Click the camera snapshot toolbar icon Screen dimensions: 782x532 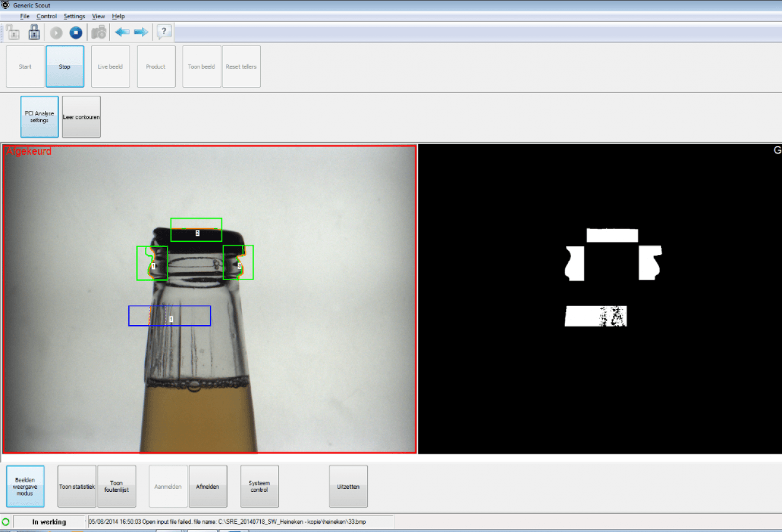[x=99, y=32]
